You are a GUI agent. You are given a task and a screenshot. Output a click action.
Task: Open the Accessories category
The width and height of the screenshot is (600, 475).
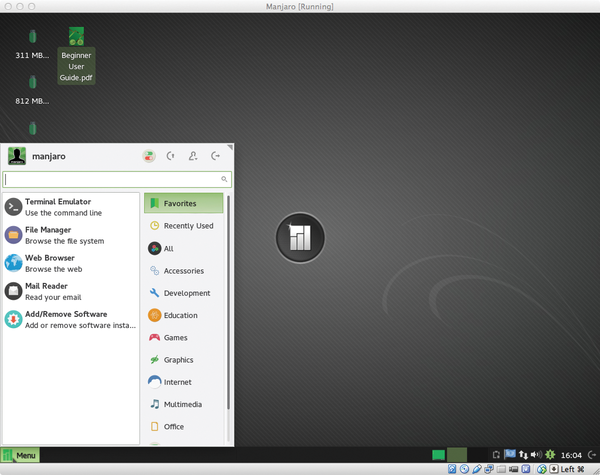pyautogui.click(x=184, y=271)
